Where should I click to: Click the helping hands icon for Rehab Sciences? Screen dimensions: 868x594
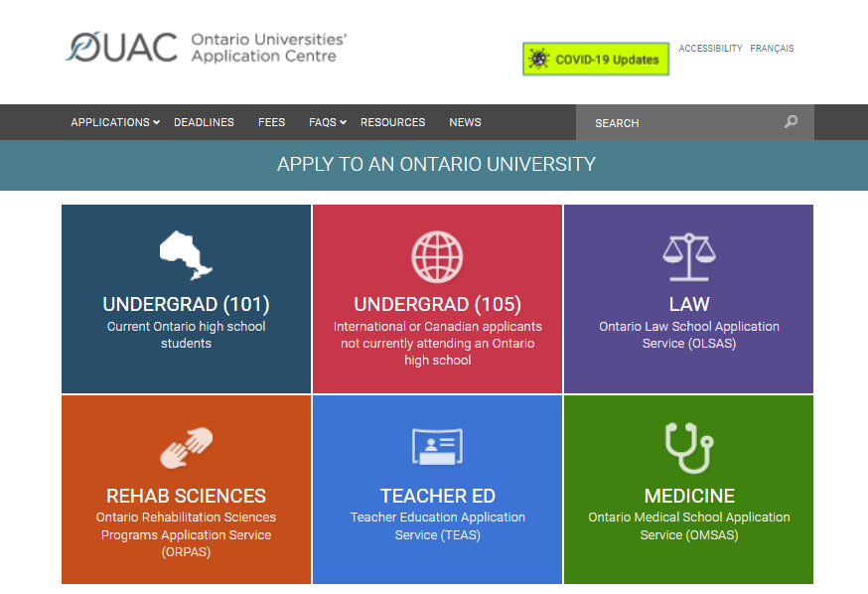[186, 448]
